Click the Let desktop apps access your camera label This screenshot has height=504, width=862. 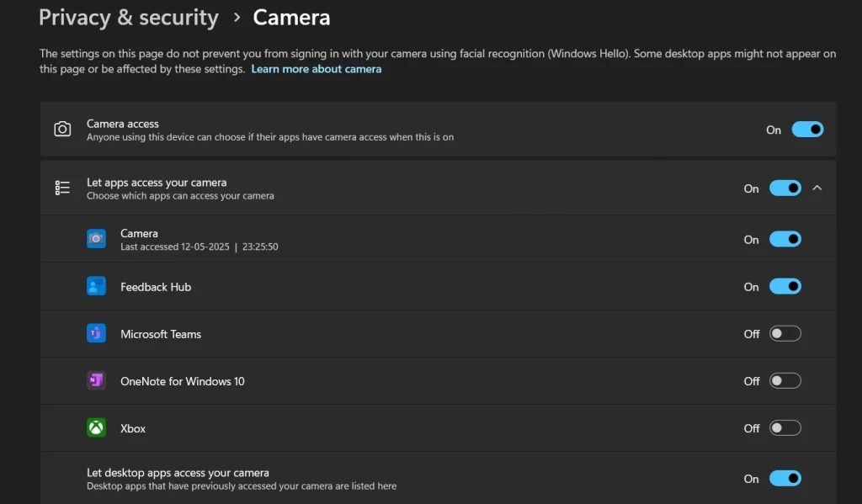click(178, 473)
